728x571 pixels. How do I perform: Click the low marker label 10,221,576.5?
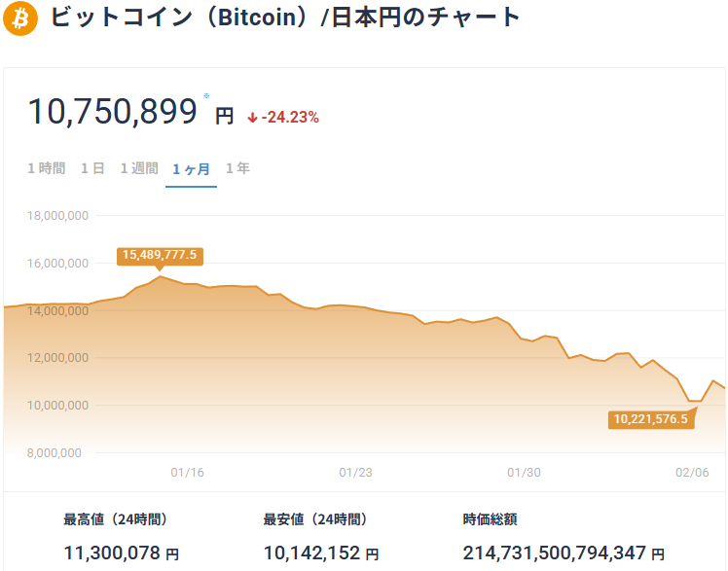(651, 419)
